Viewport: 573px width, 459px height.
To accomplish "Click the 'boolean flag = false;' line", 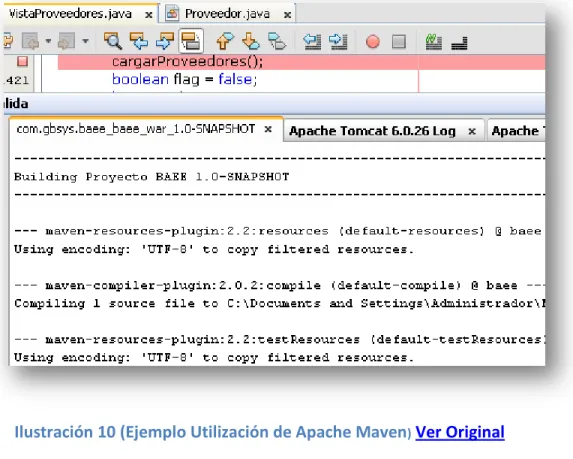I will (x=185, y=79).
